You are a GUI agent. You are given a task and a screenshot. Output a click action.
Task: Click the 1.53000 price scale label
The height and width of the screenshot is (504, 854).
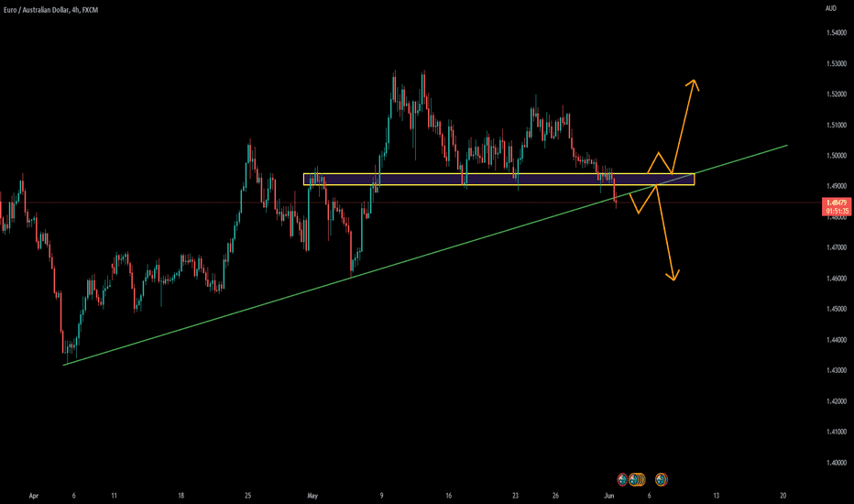point(836,64)
